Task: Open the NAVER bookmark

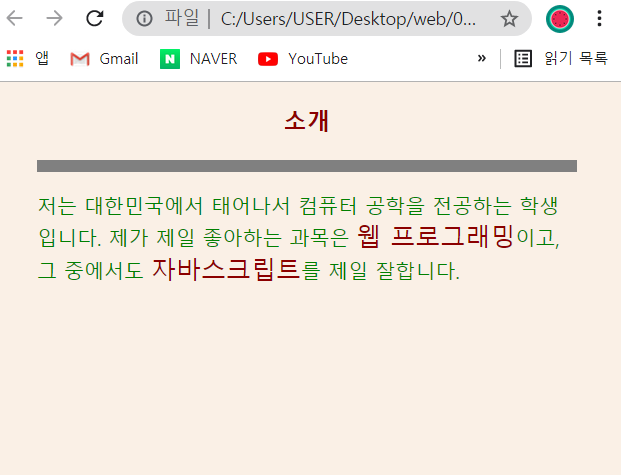Action: point(198,59)
